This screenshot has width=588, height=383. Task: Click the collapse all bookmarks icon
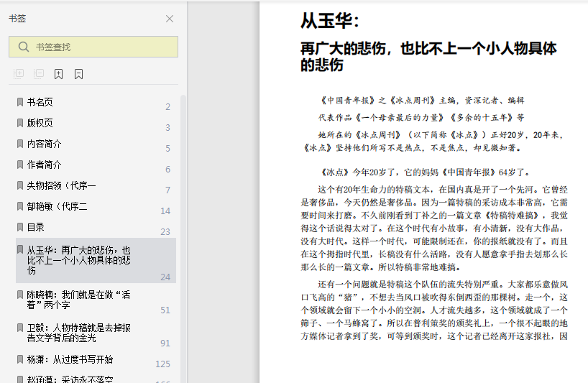tap(39, 74)
